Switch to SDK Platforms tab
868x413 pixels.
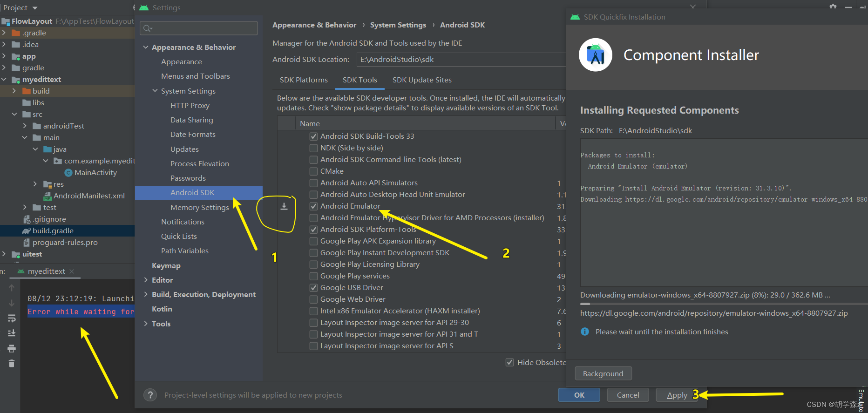pos(304,80)
